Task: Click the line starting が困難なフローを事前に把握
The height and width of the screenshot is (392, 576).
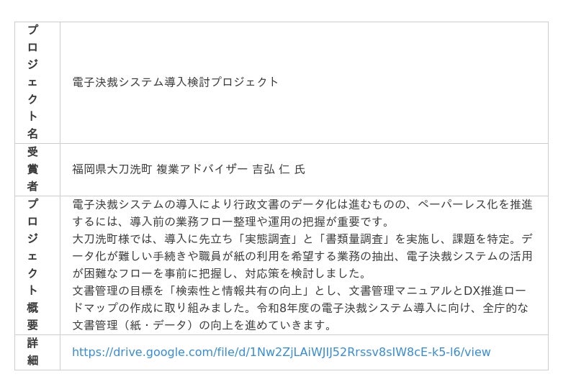Action: point(220,273)
